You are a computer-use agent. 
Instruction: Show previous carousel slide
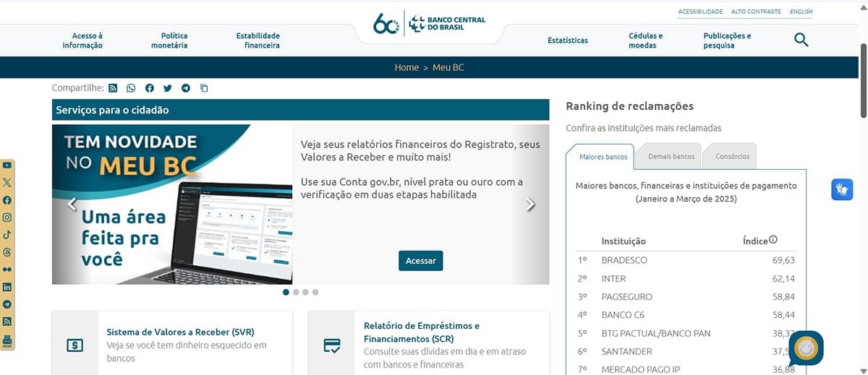[72, 204]
